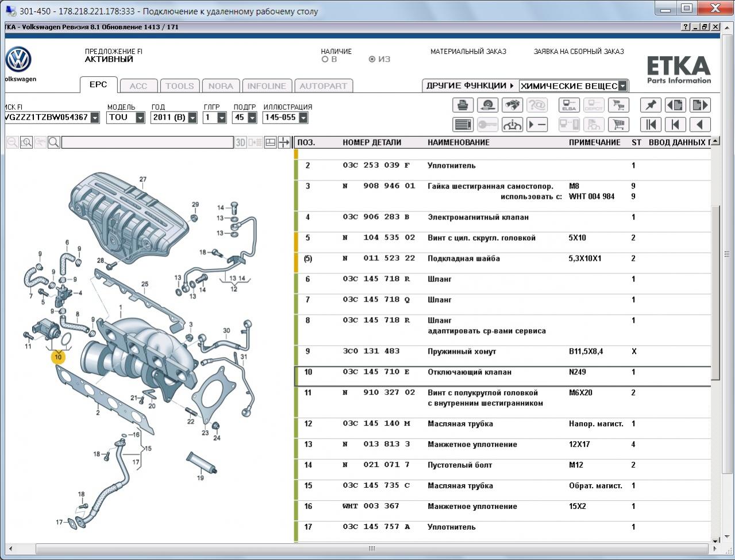Screen dimensions: 735x560
Task: Click the single-bar previous arrow icon
Action: tap(675, 125)
